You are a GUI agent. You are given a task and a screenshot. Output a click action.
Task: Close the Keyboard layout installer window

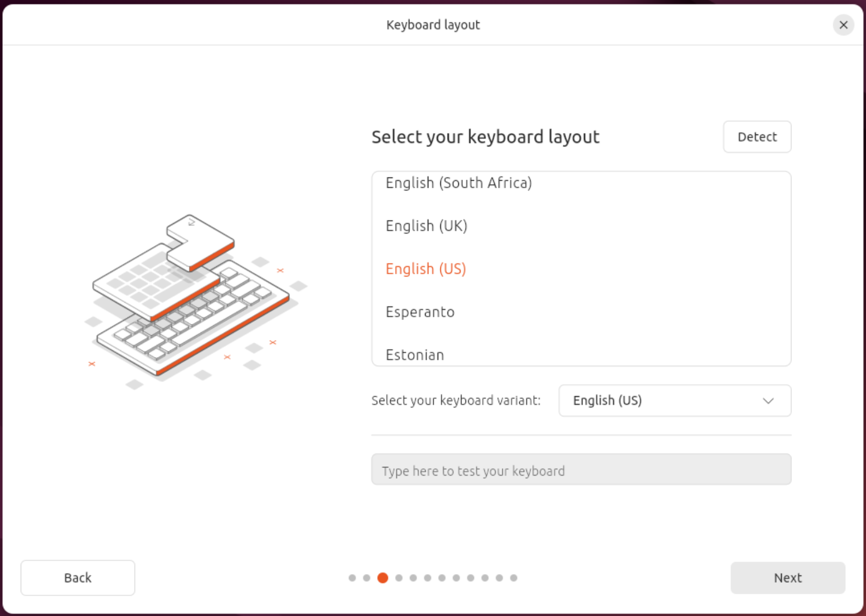click(x=843, y=25)
